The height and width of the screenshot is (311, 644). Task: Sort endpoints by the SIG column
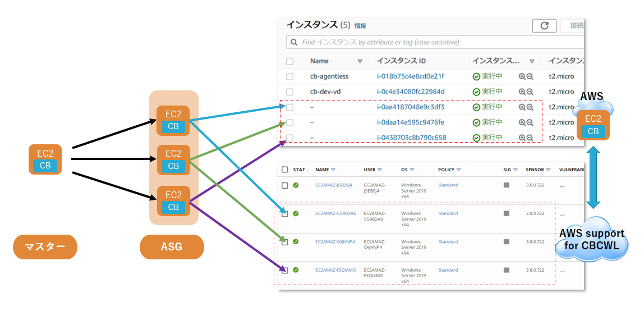[x=515, y=170]
